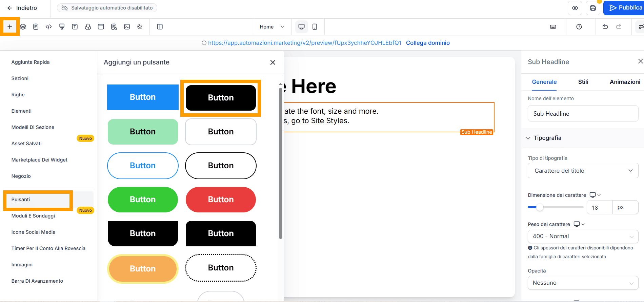Switch to mobile view
This screenshot has height=302, width=644.
coord(315,27)
